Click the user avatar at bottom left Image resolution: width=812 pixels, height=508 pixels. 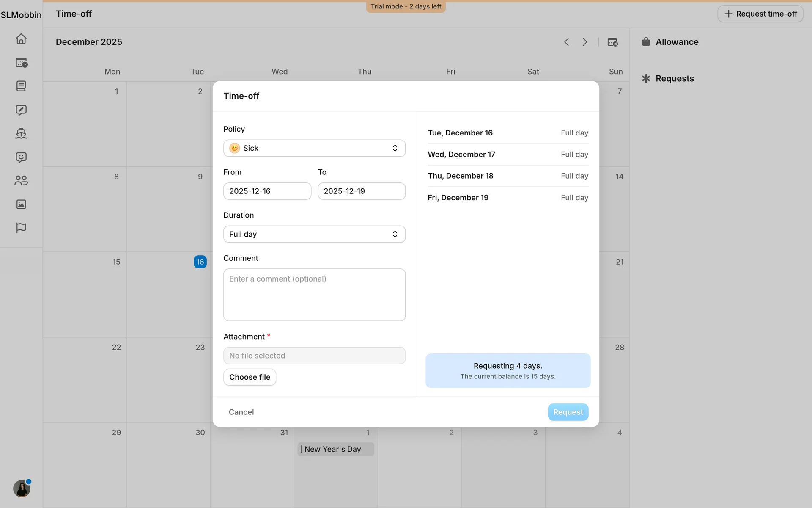pyautogui.click(x=22, y=489)
